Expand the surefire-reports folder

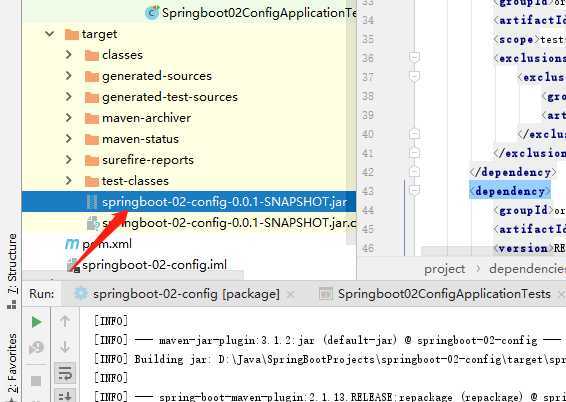pyautogui.click(x=69, y=160)
